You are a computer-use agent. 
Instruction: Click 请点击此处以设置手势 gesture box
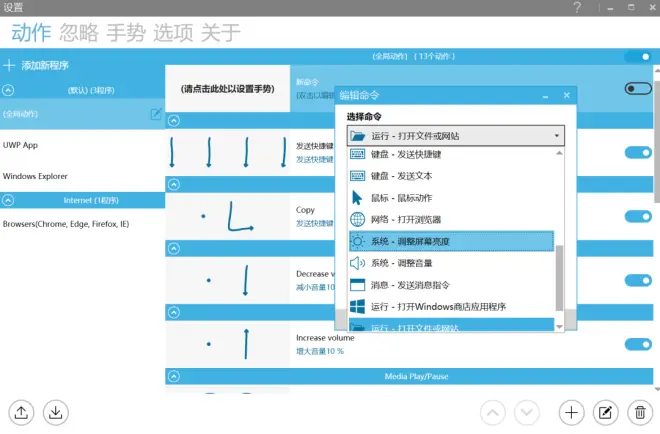(x=227, y=88)
